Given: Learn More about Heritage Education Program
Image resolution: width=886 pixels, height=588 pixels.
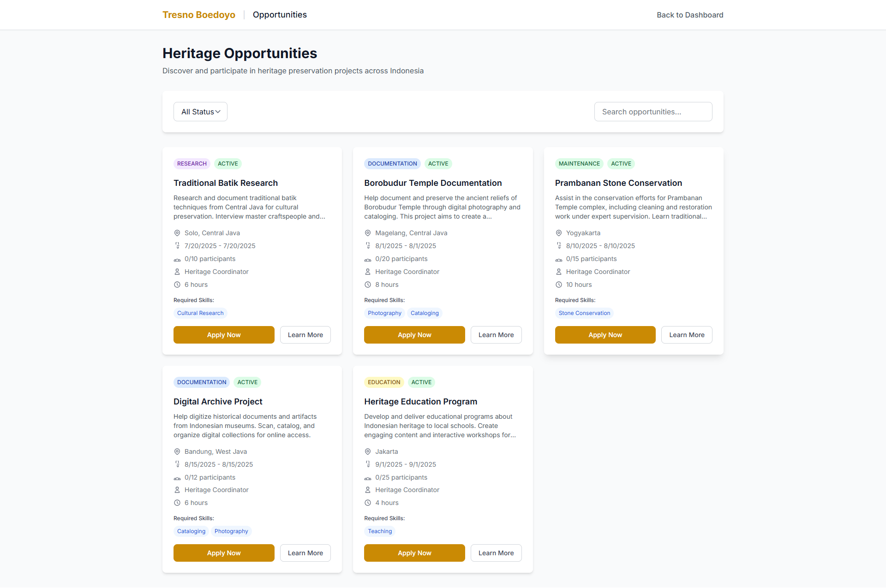Looking at the screenshot, I should click(x=496, y=553).
